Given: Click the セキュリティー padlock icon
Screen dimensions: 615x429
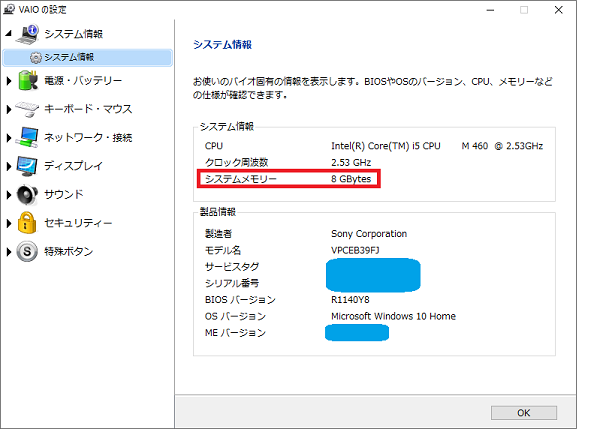Looking at the screenshot, I should 27,223.
